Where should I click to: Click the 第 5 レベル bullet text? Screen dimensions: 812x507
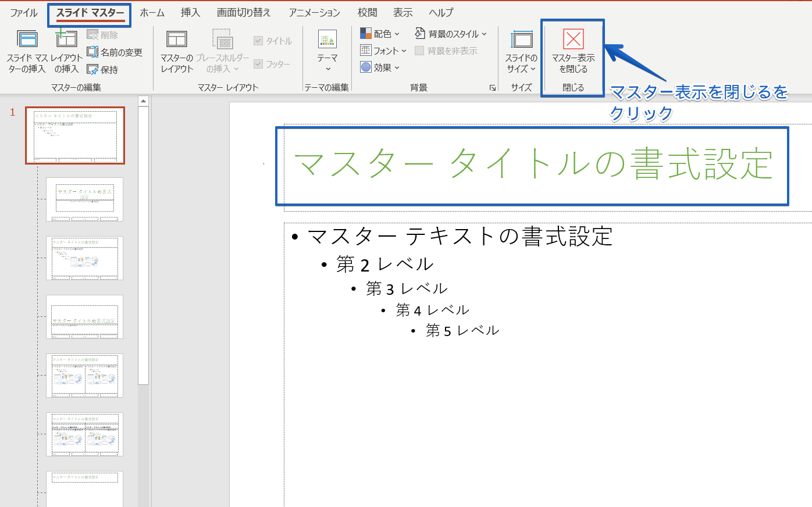[462, 330]
